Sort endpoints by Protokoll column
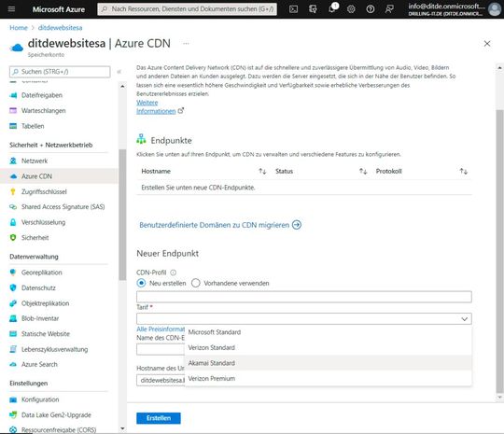The width and height of the screenshot is (504, 434). [x=464, y=172]
